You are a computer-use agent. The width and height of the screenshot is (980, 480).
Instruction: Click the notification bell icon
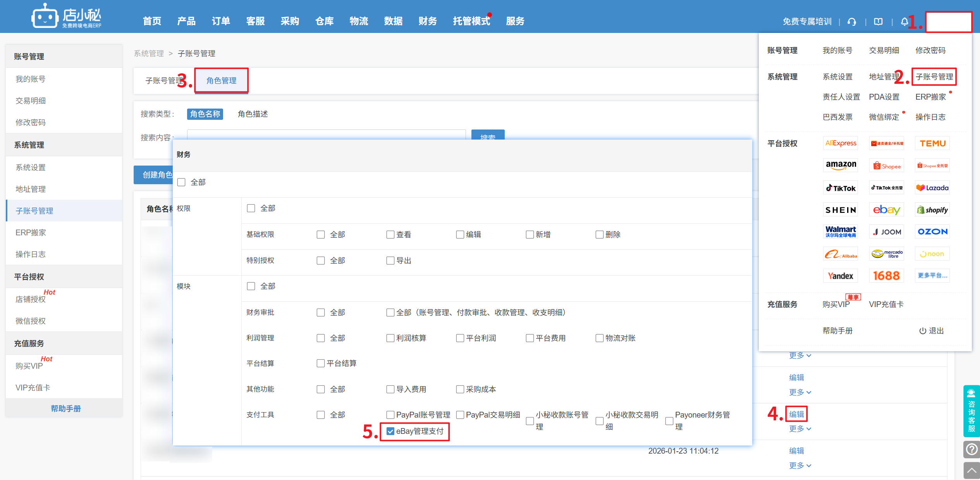[904, 22]
